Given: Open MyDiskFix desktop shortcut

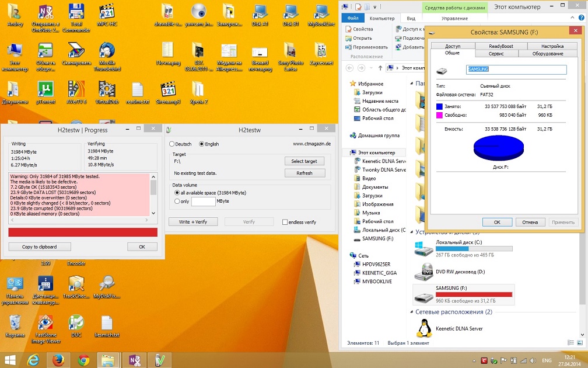Looking at the screenshot, I should 107,287.
